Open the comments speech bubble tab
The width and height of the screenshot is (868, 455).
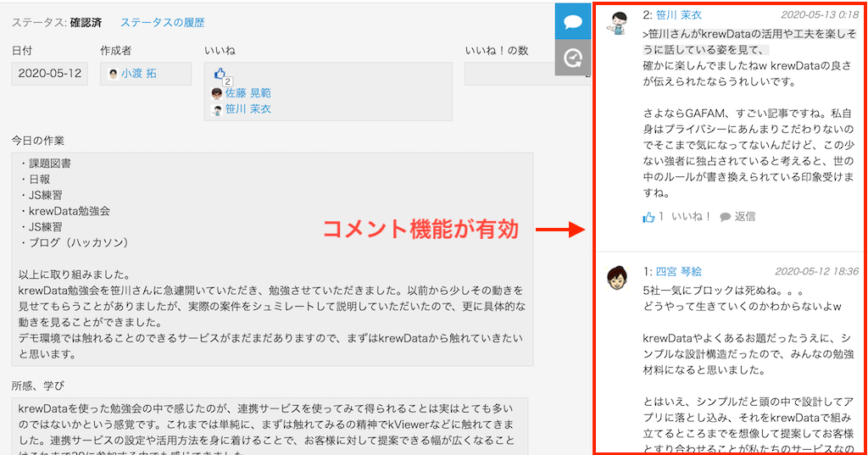573,22
